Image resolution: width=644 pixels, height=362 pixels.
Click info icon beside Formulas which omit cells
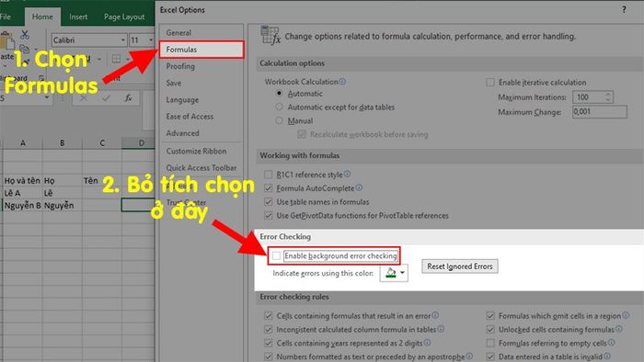pos(626,315)
